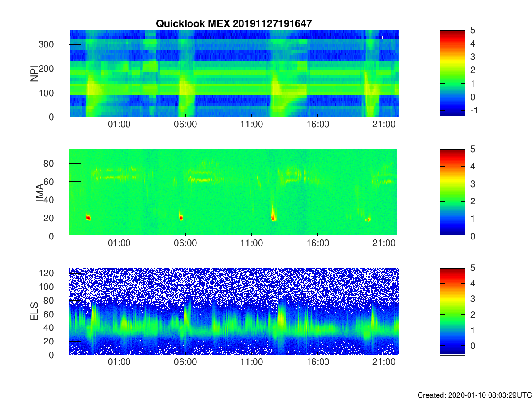Viewport: 532px width, 399px height.
Task: Click the IMA panel color bar
Action: pos(452,192)
